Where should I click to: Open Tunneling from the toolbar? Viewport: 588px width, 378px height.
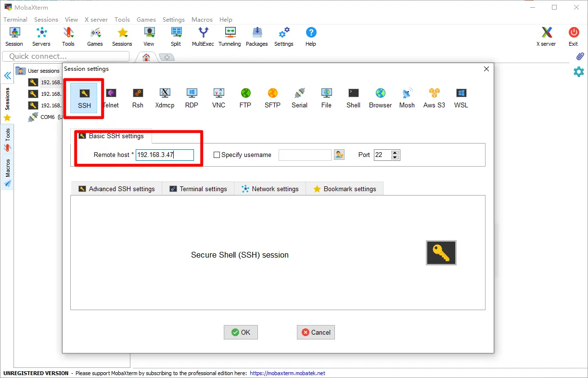[x=230, y=37]
